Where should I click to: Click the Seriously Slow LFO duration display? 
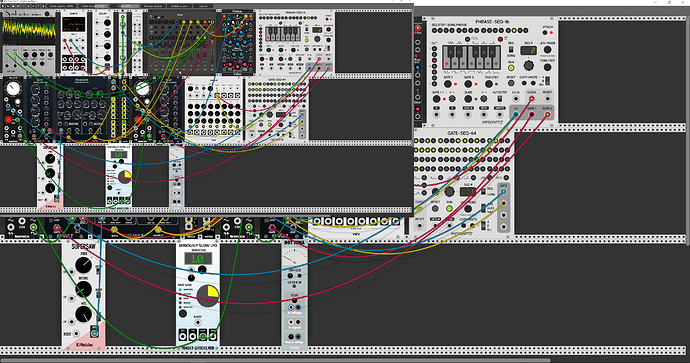[198, 258]
